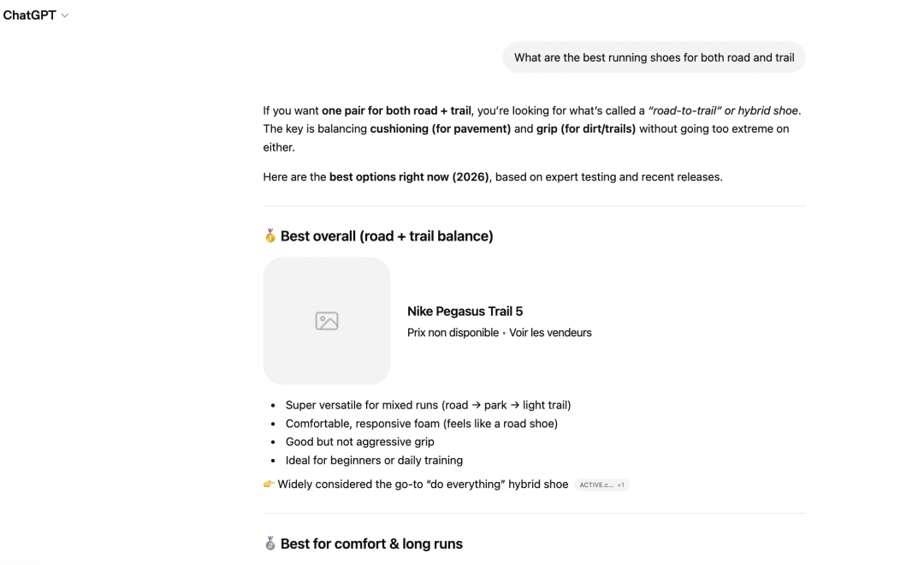Viewport: 924px width, 565px height.
Task: Click the "Super versatile for mixed runs" bullet
Action: pos(428,405)
